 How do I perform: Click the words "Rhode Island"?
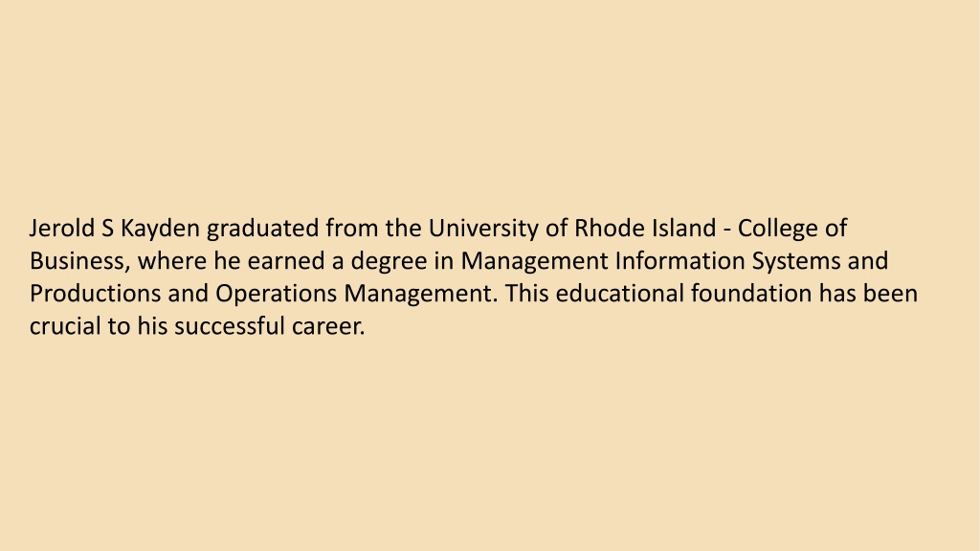(645, 228)
